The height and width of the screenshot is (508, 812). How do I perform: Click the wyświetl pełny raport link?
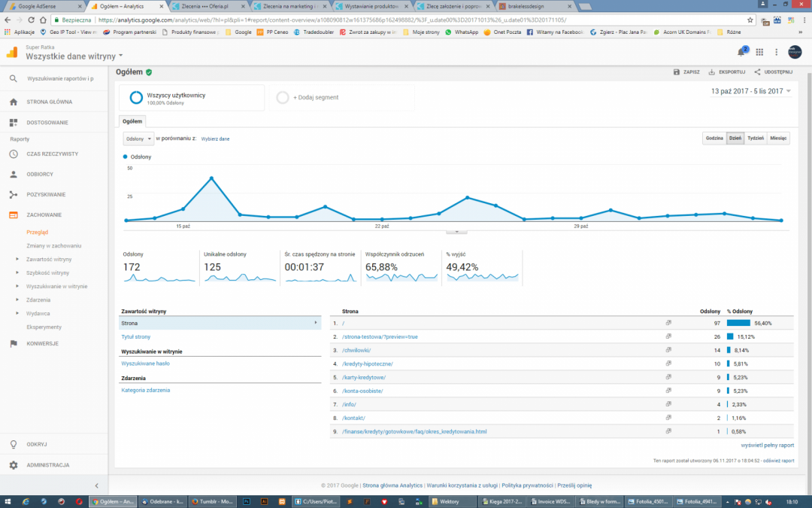click(767, 445)
